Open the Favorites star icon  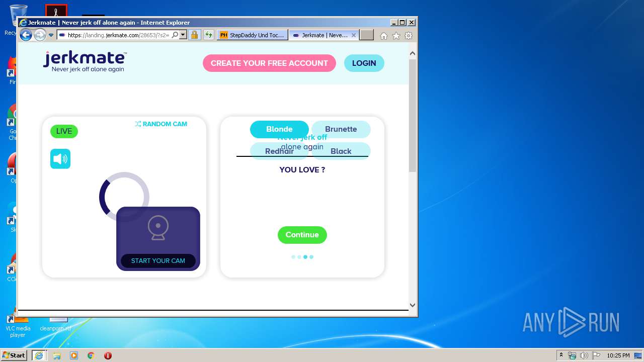pos(396,36)
